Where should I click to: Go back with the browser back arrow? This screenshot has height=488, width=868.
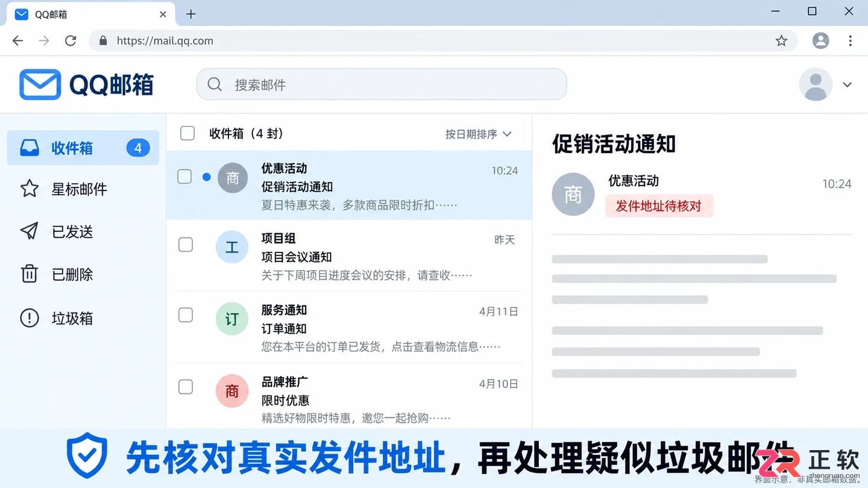click(x=18, y=41)
